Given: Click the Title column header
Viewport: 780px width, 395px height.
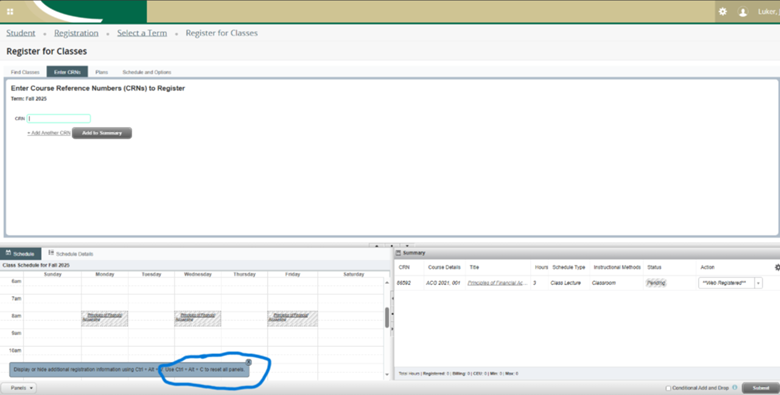Looking at the screenshot, I should tap(474, 267).
